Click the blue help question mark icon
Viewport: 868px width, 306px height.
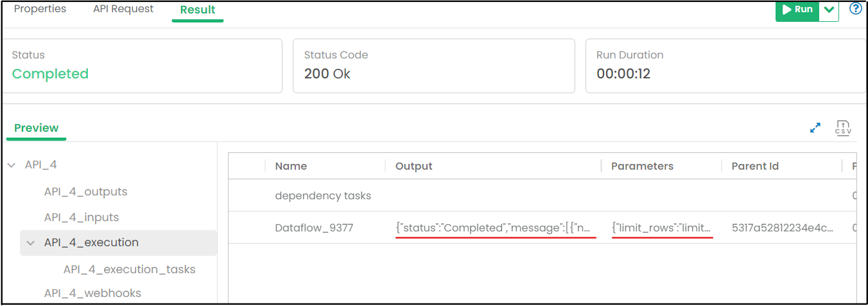pos(855,9)
